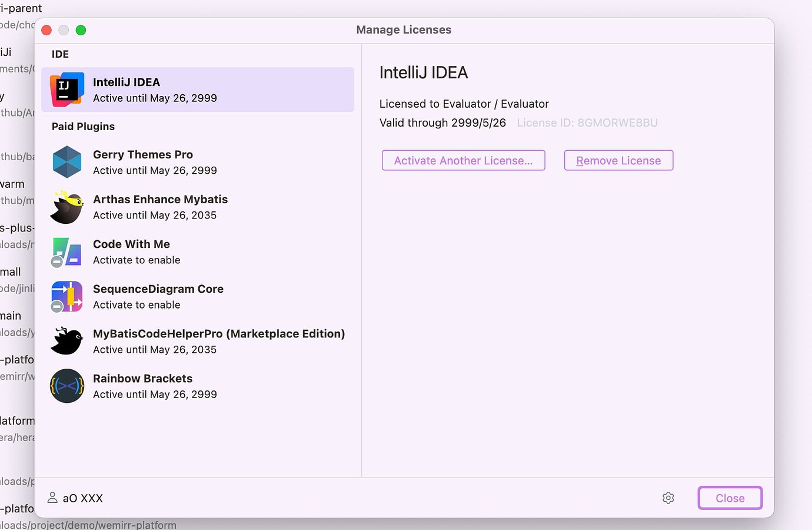Viewport: 812px width, 530px height.
Task: Select MyBatisCodeHelperPro (Marketplace Edition) entry
Action: point(198,342)
